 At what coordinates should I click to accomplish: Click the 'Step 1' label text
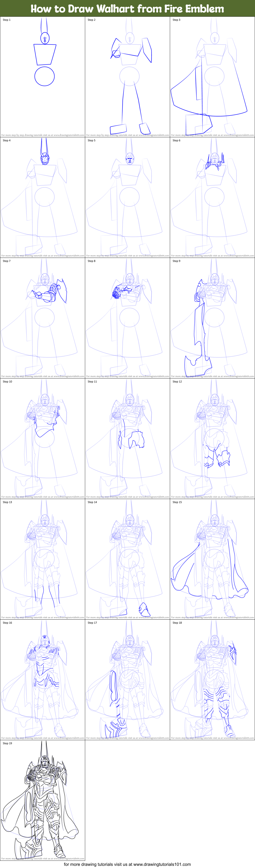(7, 20)
